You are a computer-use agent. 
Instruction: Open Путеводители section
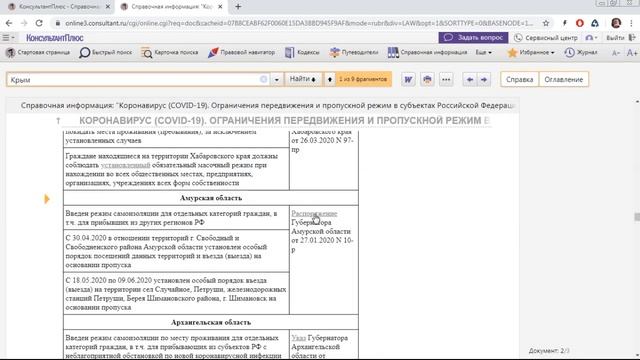click(353, 53)
